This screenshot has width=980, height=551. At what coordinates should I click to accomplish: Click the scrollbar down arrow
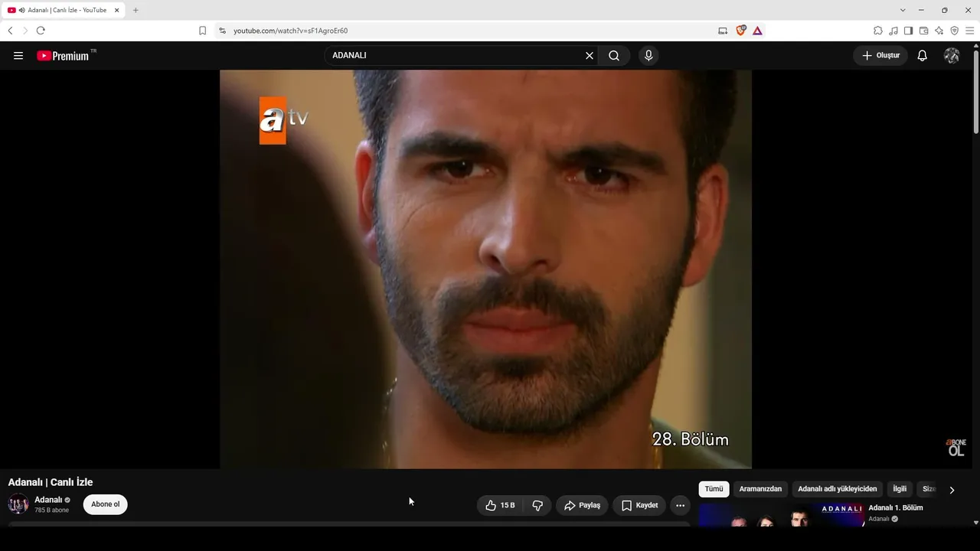[975, 523]
